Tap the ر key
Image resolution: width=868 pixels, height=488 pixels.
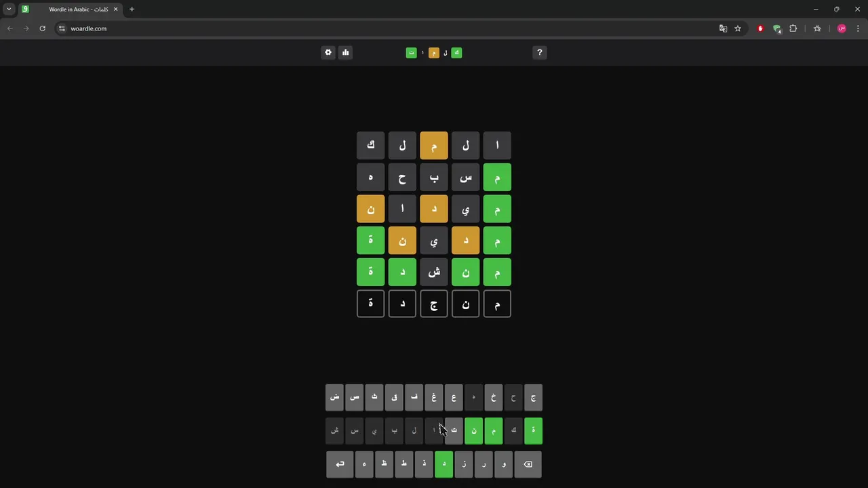pyautogui.click(x=484, y=464)
